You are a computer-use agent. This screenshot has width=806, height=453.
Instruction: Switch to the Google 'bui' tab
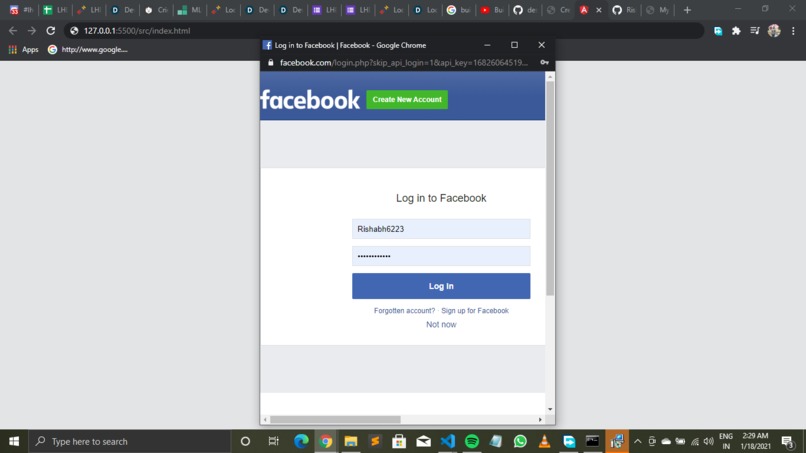(458, 10)
